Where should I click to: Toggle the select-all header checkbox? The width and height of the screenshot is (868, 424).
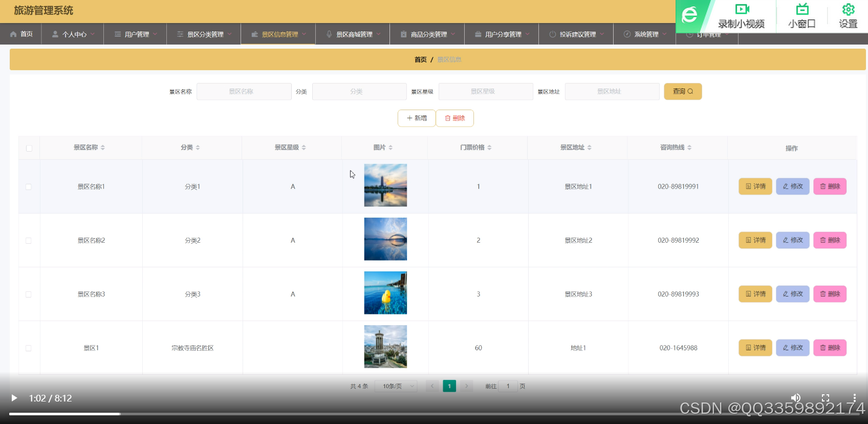[x=29, y=148]
